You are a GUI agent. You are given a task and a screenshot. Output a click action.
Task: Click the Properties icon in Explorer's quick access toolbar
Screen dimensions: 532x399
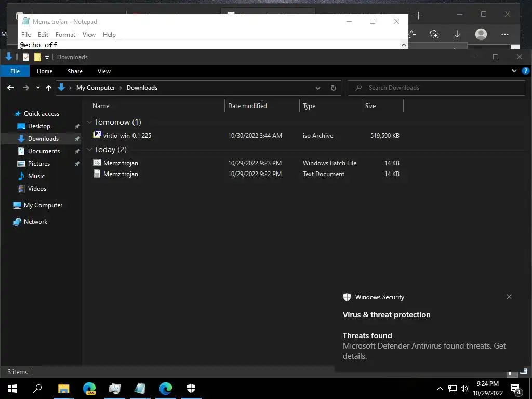[x=26, y=57]
